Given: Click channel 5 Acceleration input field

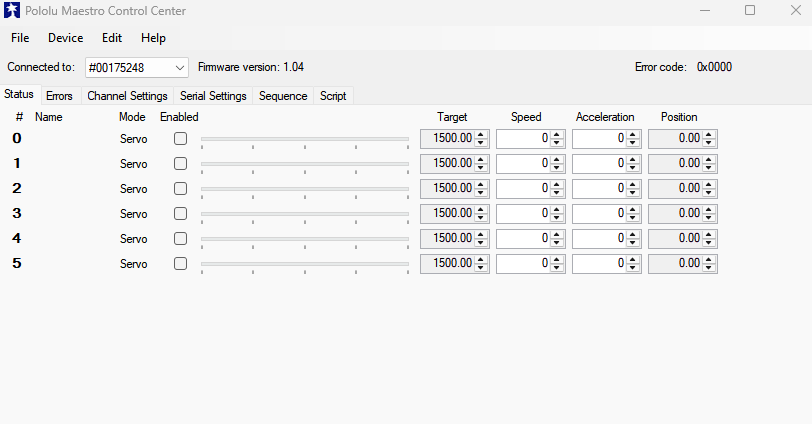Looking at the screenshot, I should 599,264.
